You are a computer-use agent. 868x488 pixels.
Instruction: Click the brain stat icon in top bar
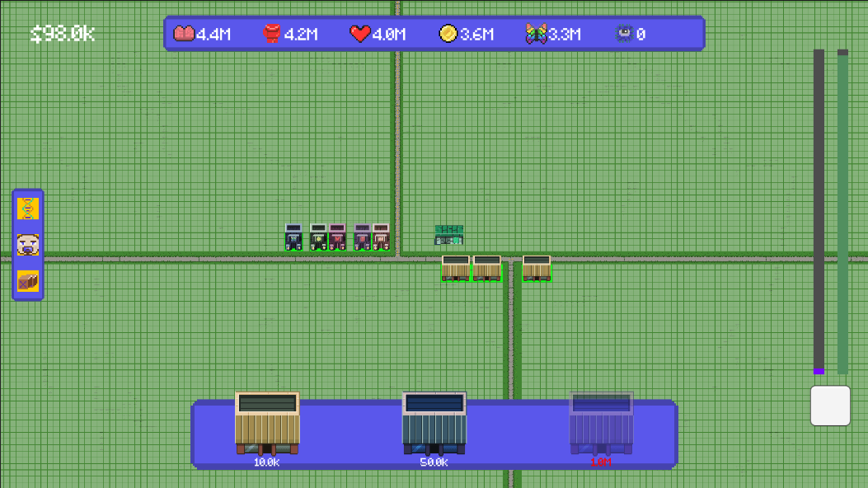coord(184,34)
